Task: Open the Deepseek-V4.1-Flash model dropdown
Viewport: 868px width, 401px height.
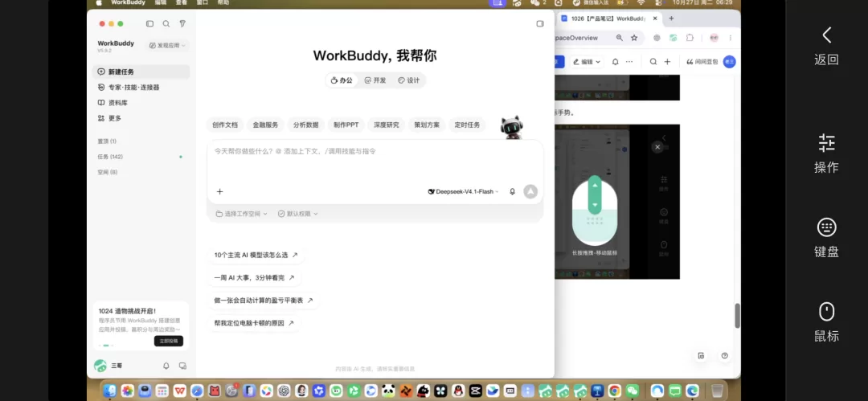Action: (x=464, y=191)
